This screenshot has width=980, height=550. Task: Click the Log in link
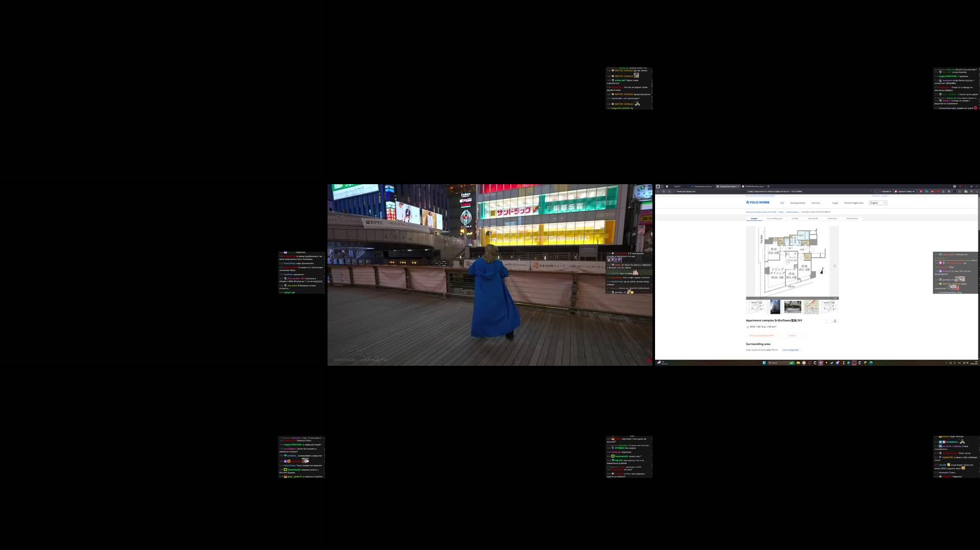tap(835, 203)
